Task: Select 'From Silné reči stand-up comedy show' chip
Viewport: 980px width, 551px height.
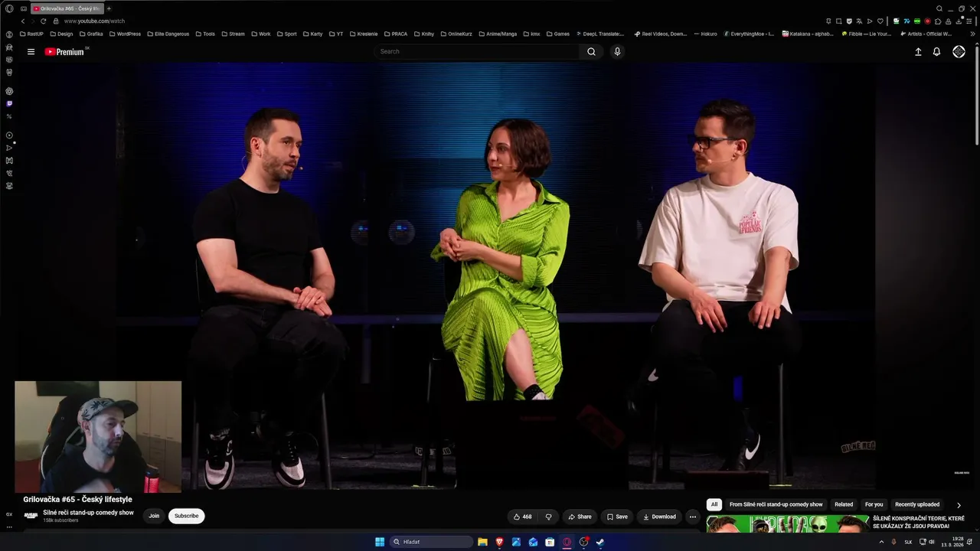Action: point(776,504)
